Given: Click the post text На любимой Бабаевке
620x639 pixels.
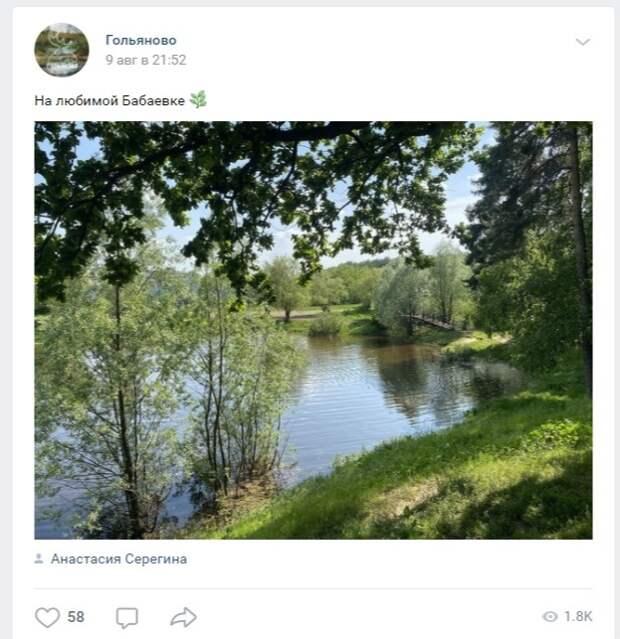Looking at the screenshot, I should coord(109,100).
